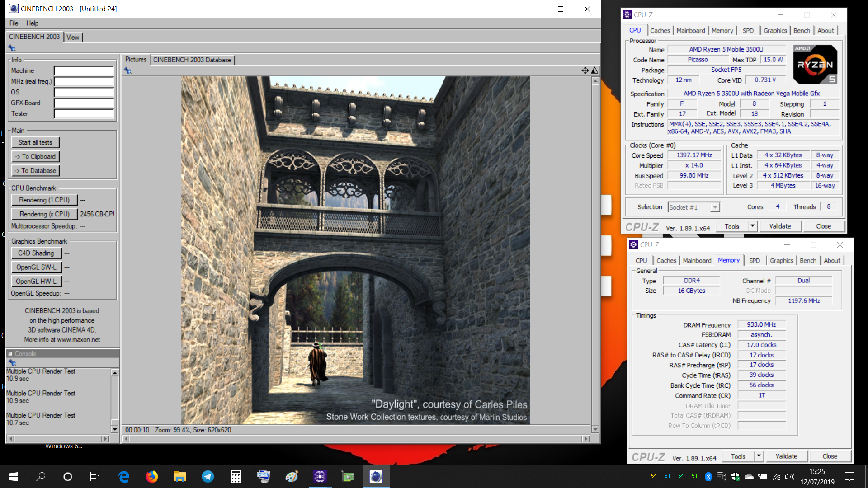Screen dimensions: 868x488
Task: Click the Machine input field
Action: point(84,70)
